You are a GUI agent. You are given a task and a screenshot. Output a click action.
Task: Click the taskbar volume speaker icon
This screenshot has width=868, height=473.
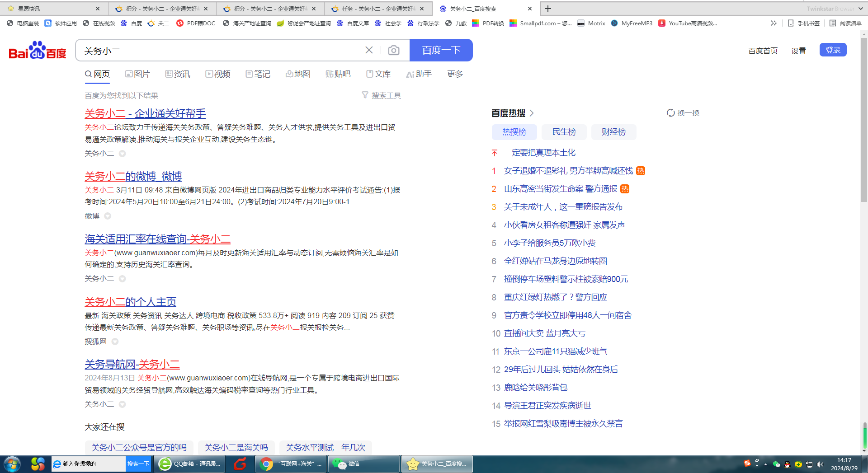pos(820,464)
